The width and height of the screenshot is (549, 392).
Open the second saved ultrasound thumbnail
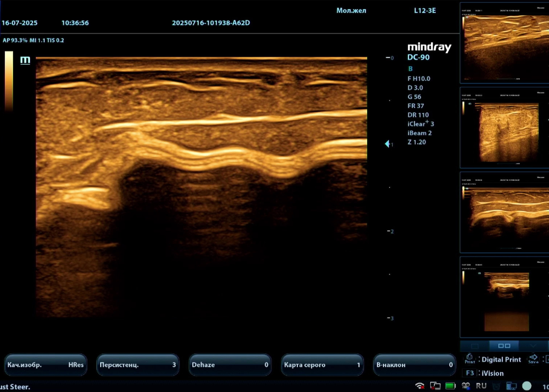[x=505, y=128]
